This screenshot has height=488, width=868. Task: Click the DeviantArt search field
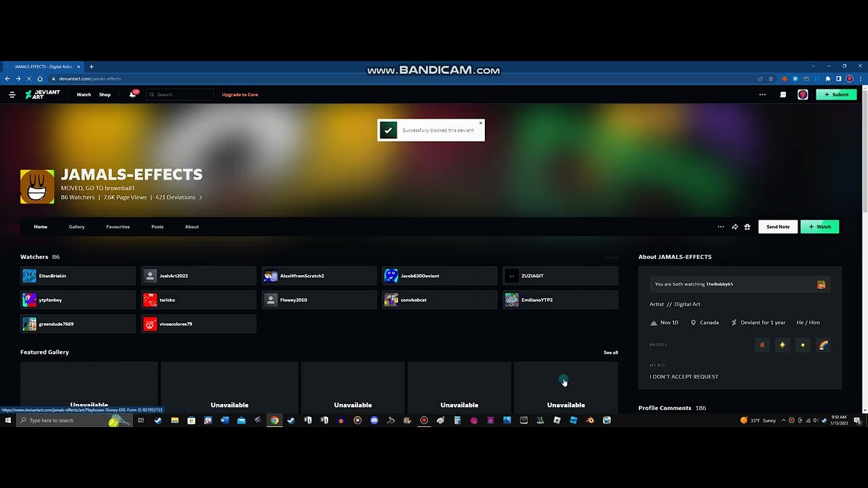click(180, 95)
